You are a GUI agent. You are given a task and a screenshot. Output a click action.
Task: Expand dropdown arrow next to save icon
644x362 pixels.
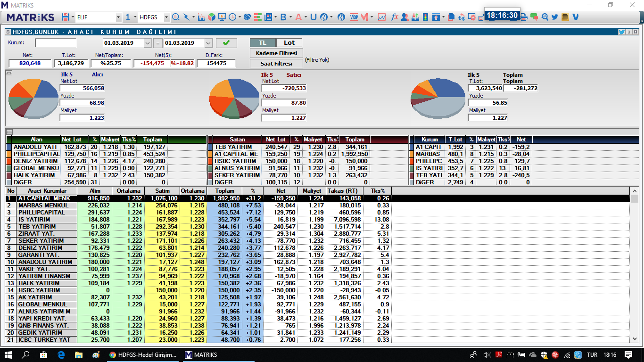[x=72, y=17]
